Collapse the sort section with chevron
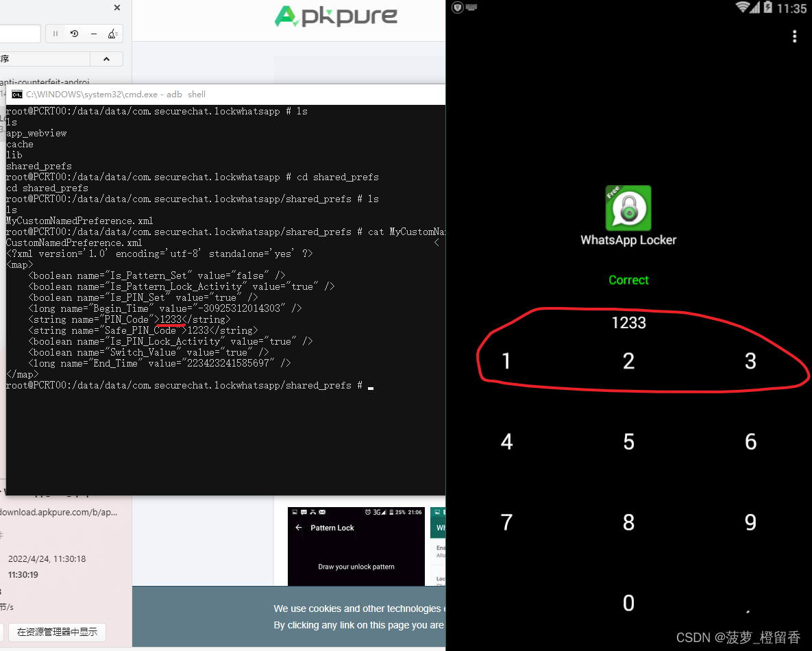 pos(107,59)
